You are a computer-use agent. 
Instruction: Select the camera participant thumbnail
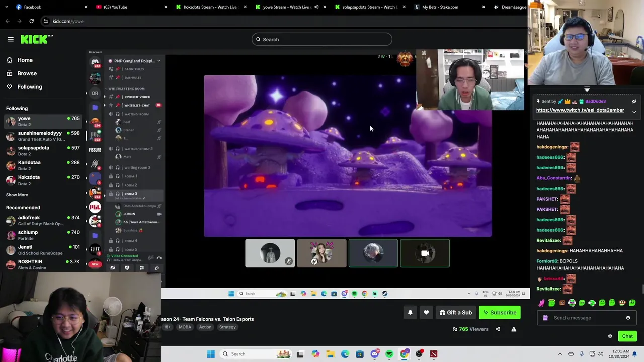pyautogui.click(x=425, y=253)
